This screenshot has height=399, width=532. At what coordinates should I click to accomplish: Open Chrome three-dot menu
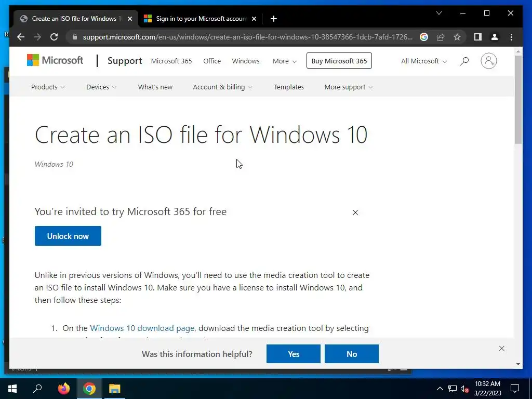(x=511, y=37)
